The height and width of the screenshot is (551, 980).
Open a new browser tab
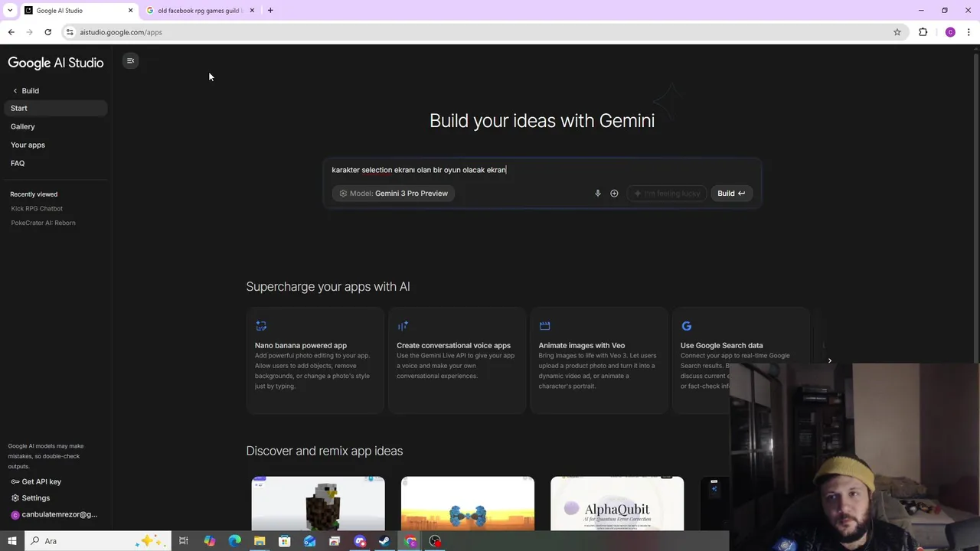270,11
